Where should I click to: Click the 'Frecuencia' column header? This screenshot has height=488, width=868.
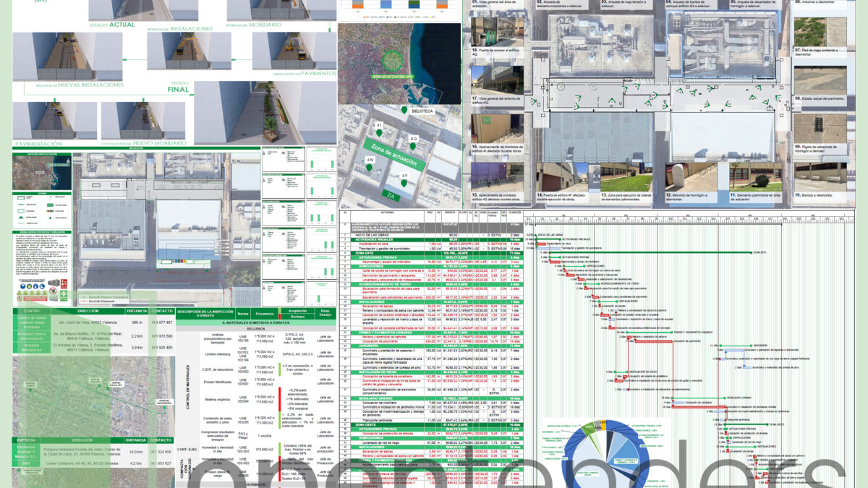264,313
